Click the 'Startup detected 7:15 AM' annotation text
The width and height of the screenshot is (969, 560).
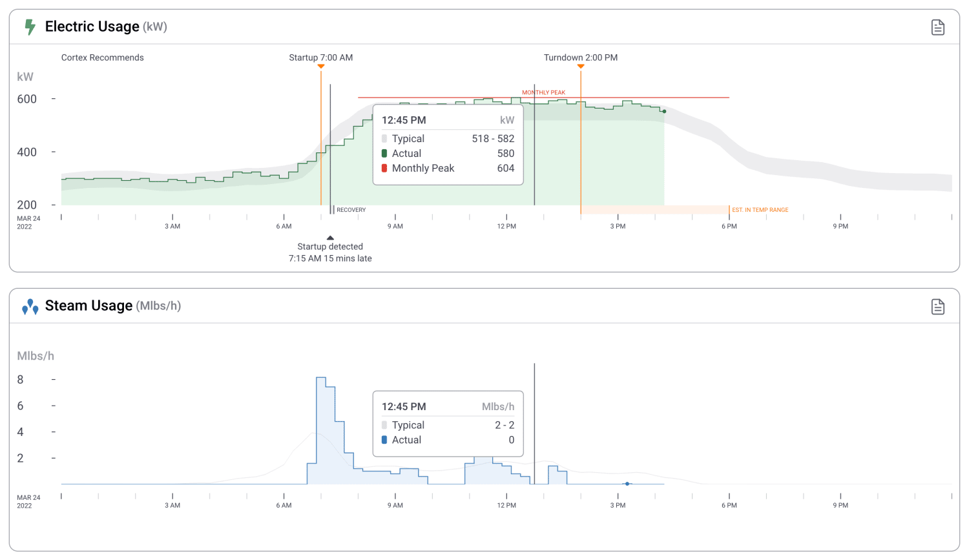point(330,253)
